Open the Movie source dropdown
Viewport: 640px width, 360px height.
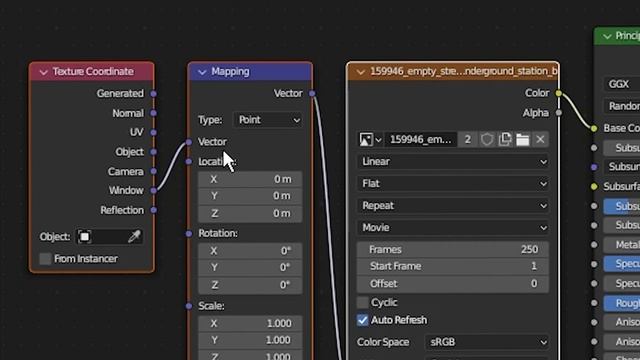[453, 228]
